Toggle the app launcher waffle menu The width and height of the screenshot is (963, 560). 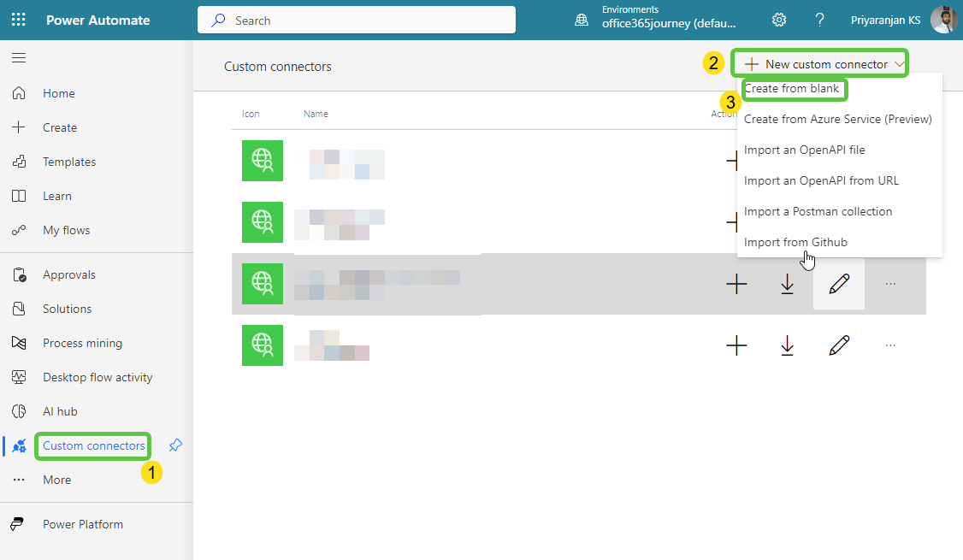pyautogui.click(x=18, y=19)
